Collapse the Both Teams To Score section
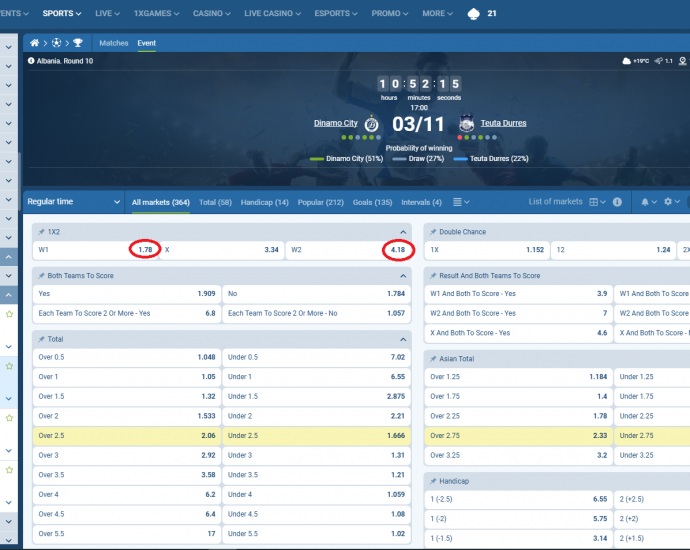This screenshot has height=550, width=690. [x=403, y=276]
